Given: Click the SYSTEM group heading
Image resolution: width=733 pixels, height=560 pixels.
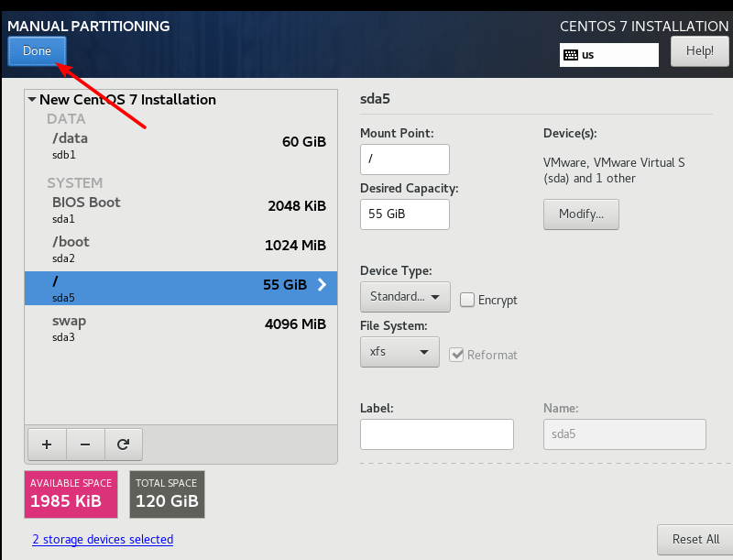Looking at the screenshot, I should coord(75,182).
